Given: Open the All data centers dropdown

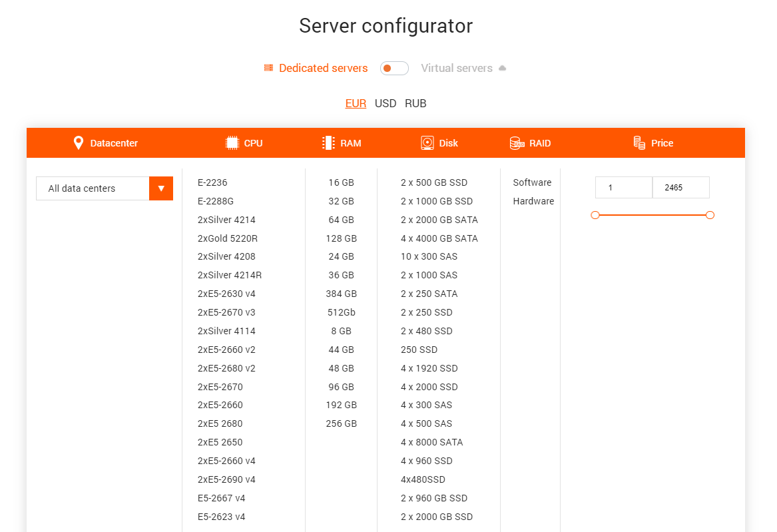Looking at the screenshot, I should (x=92, y=188).
